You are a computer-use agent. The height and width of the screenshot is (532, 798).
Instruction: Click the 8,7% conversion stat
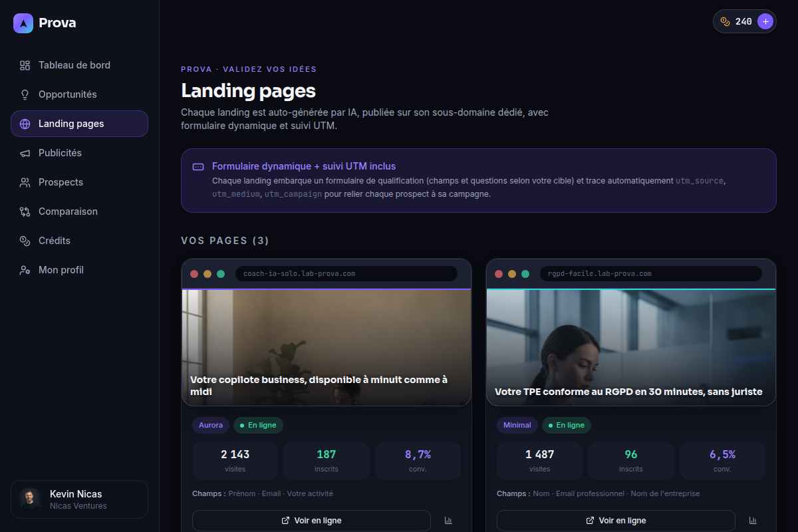coord(418,461)
